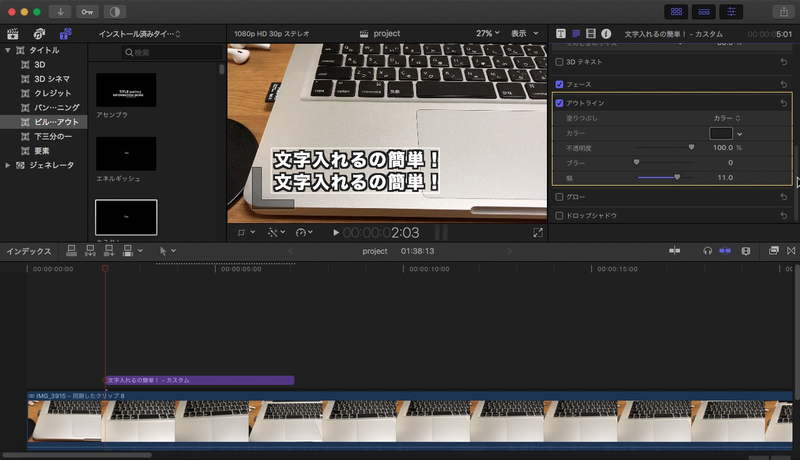Open the インストール済みタイトル filter popup
The width and height of the screenshot is (800, 460).
(139, 34)
